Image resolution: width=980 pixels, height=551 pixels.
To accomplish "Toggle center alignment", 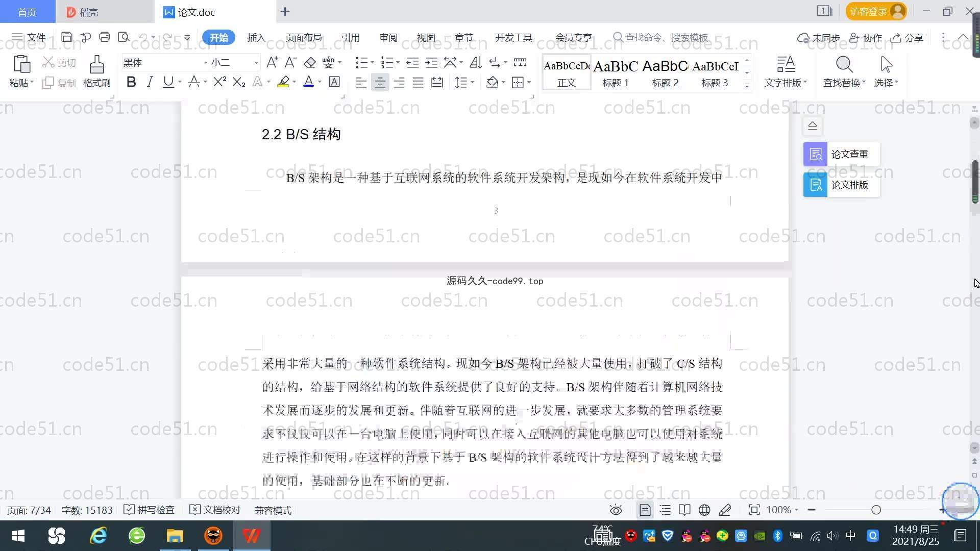I will point(380,82).
